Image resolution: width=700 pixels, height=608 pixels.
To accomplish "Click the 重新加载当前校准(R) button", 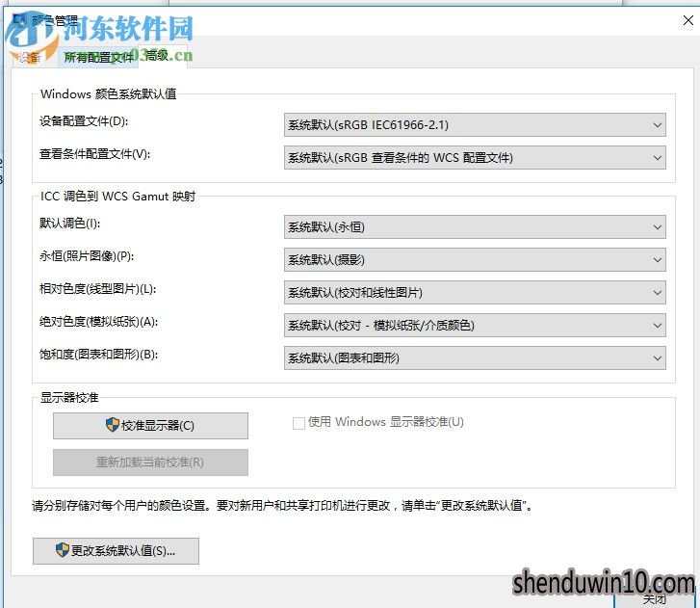I will point(150,462).
